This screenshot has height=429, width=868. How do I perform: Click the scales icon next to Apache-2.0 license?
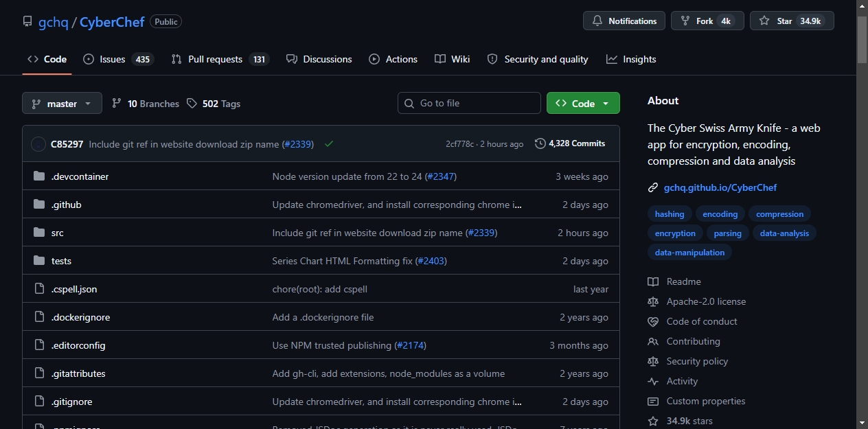point(653,301)
